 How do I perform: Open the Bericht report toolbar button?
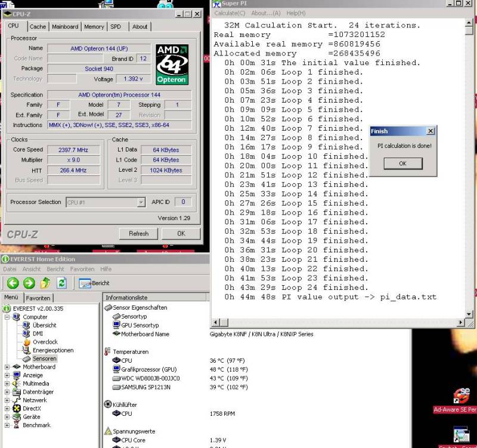pyautogui.click(x=94, y=283)
